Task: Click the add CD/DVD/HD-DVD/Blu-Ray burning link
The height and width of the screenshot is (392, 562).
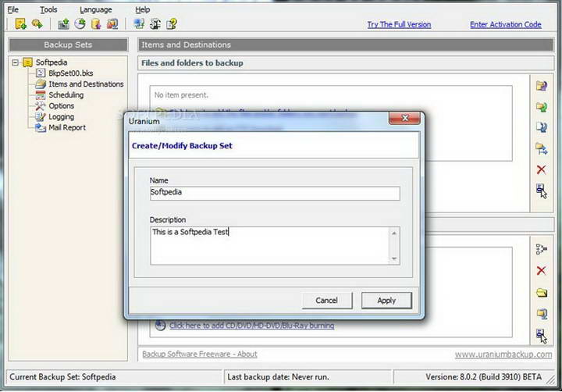Action: tap(251, 326)
